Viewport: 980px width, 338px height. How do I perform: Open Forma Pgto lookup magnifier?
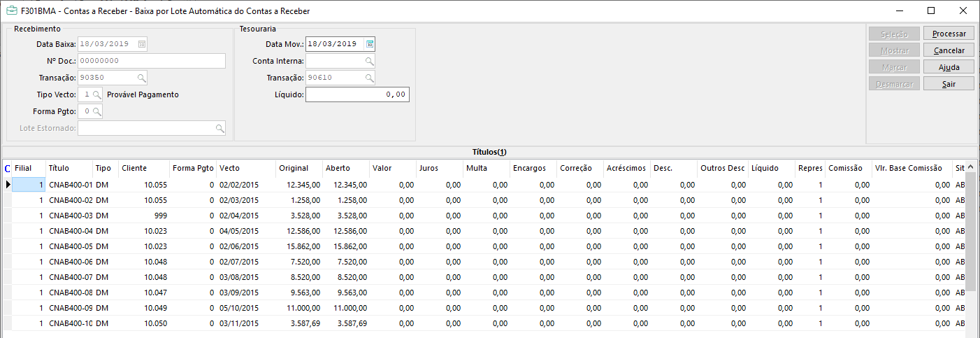click(96, 111)
